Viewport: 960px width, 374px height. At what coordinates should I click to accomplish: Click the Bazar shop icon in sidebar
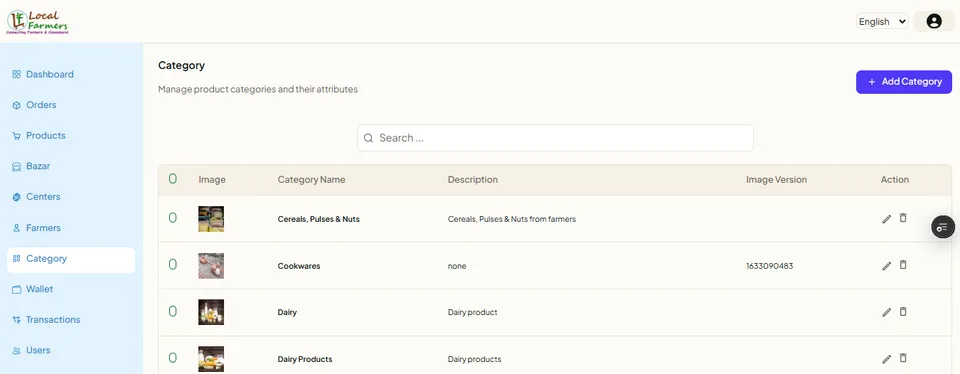click(17, 166)
